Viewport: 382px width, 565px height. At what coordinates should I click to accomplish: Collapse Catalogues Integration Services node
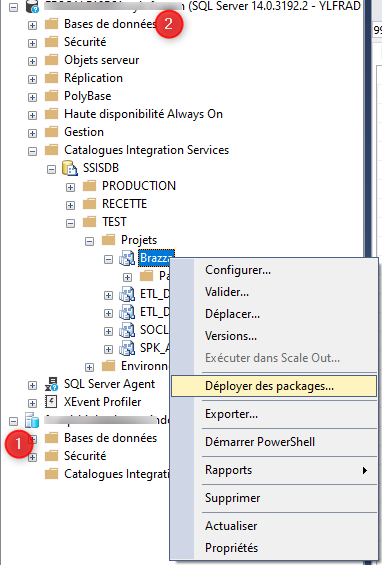32,151
